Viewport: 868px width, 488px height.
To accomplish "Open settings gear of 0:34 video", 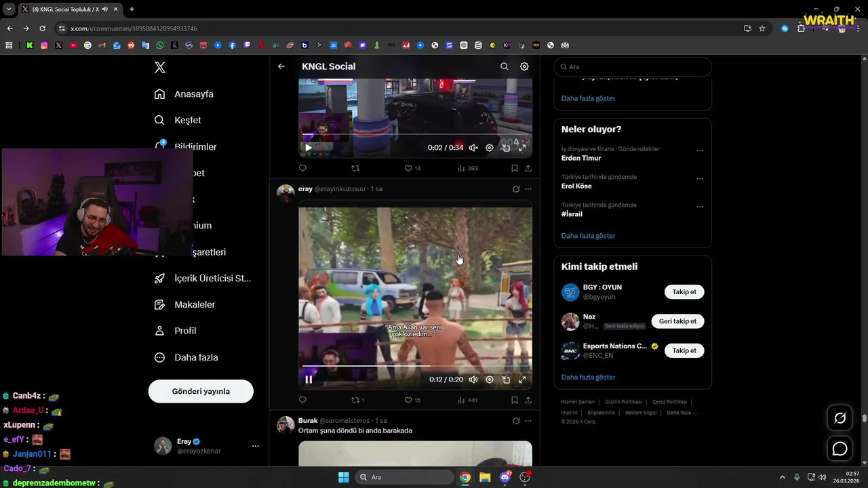I will tap(490, 148).
